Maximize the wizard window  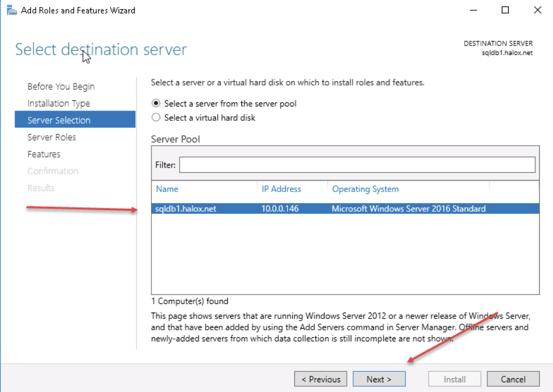coord(505,10)
